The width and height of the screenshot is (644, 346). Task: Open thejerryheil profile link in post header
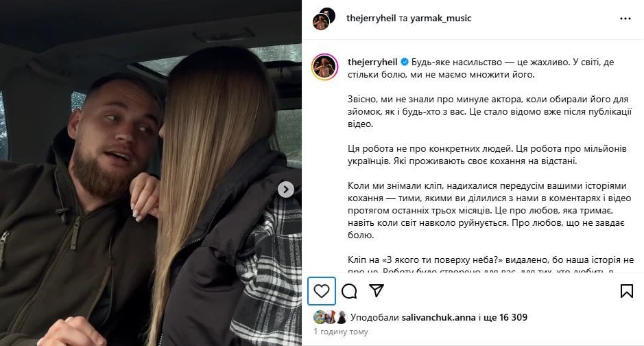click(x=371, y=18)
